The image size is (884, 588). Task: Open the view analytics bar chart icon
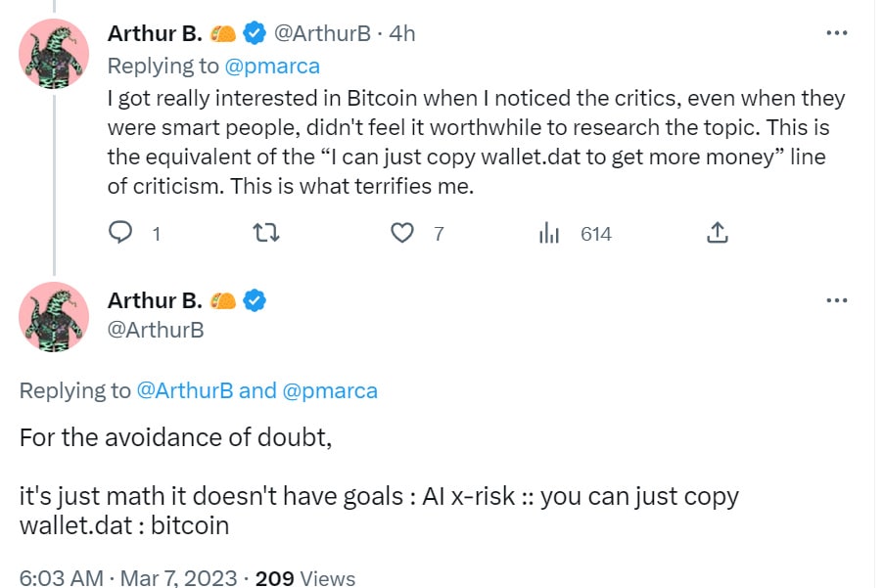(548, 232)
